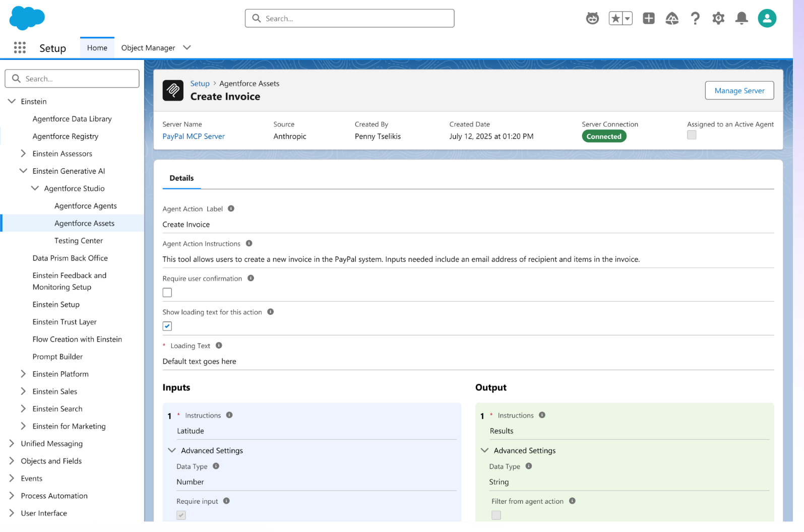
Task: Open the Favorites list dropdown arrow
Action: 628,19
